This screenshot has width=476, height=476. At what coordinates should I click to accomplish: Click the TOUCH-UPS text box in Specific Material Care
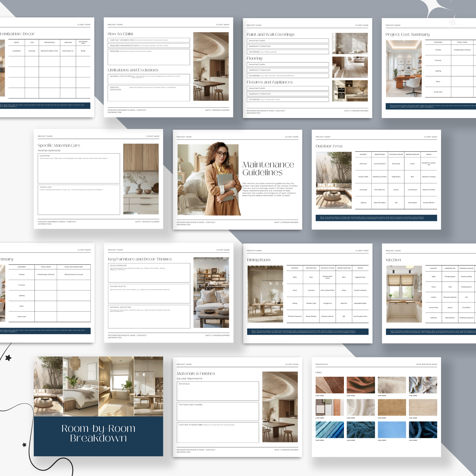(79, 200)
